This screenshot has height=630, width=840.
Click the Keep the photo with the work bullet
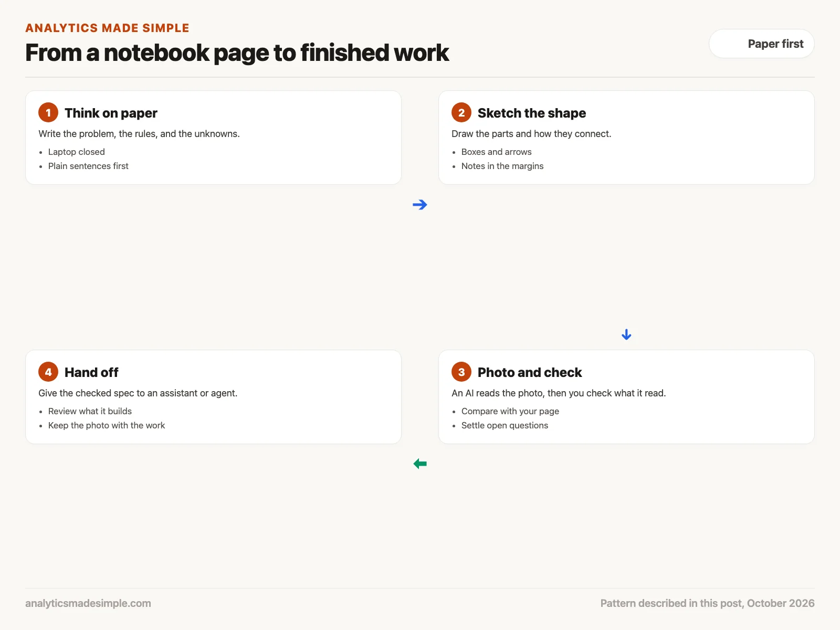point(107,425)
